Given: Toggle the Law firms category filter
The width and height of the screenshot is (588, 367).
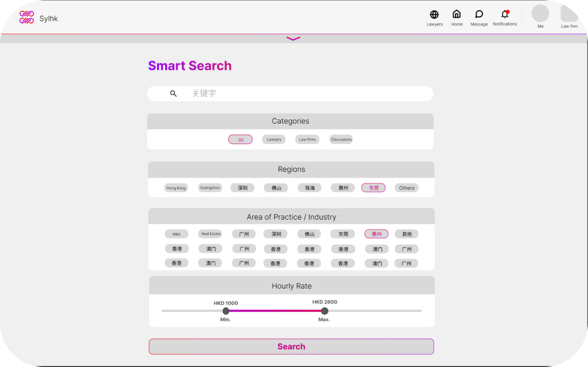Looking at the screenshot, I should click(x=307, y=140).
